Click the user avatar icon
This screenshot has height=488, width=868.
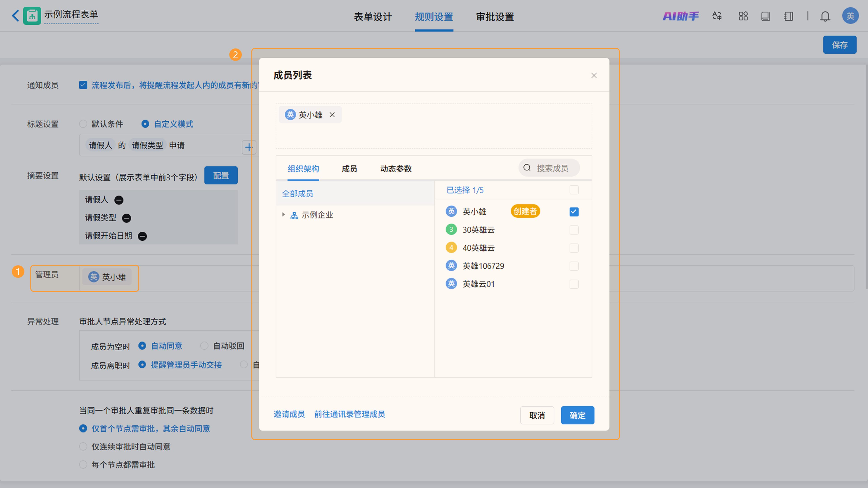point(850,16)
